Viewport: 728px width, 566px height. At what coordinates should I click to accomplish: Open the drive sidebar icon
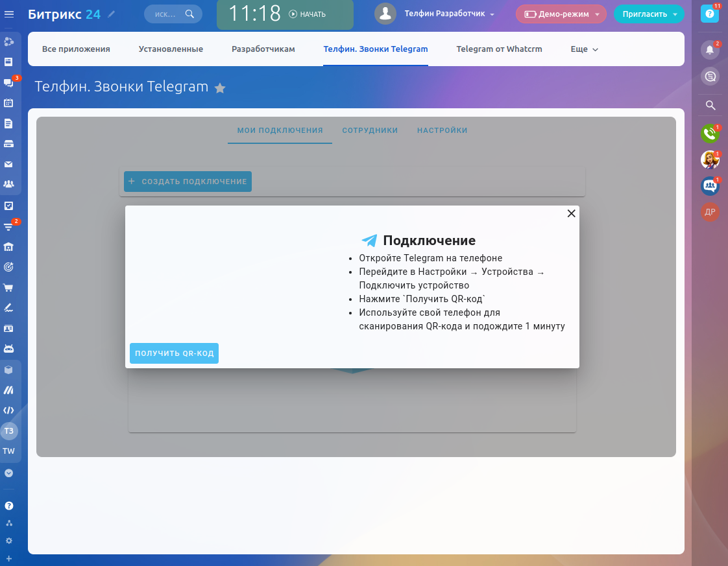coord(9,144)
